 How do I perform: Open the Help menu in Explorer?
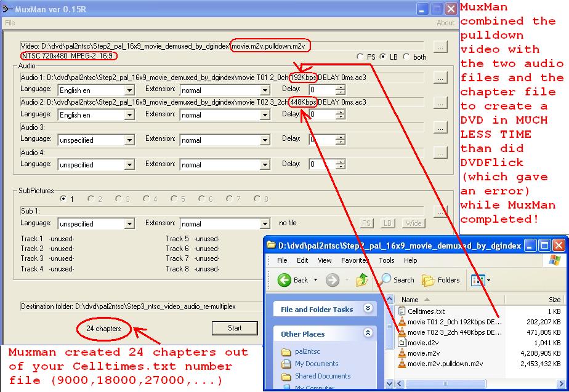[410, 260]
